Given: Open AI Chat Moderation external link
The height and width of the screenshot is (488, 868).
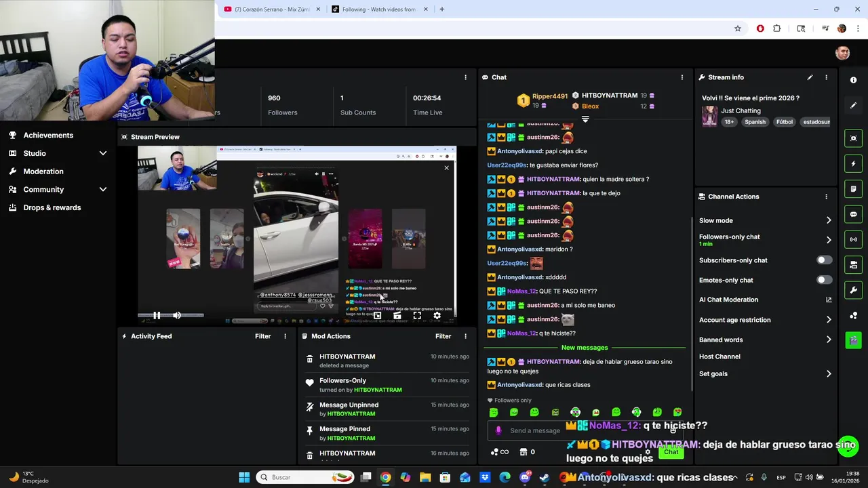Looking at the screenshot, I should [828, 300].
